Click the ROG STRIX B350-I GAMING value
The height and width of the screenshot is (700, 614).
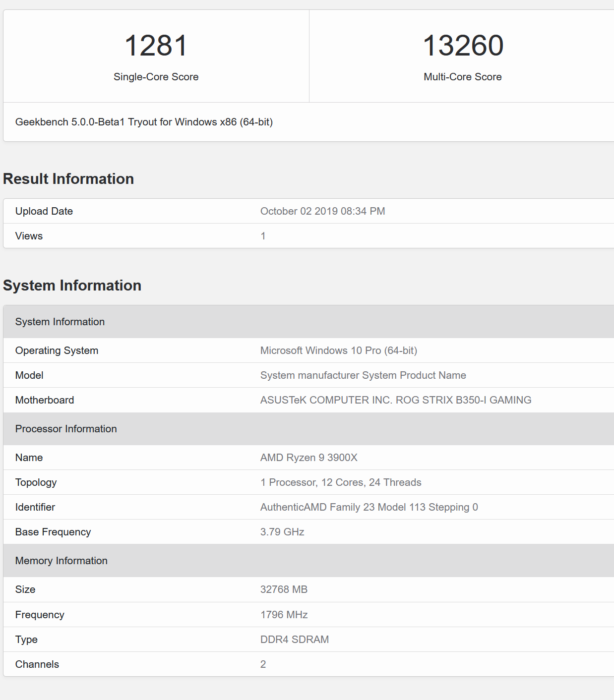pyautogui.click(x=396, y=400)
